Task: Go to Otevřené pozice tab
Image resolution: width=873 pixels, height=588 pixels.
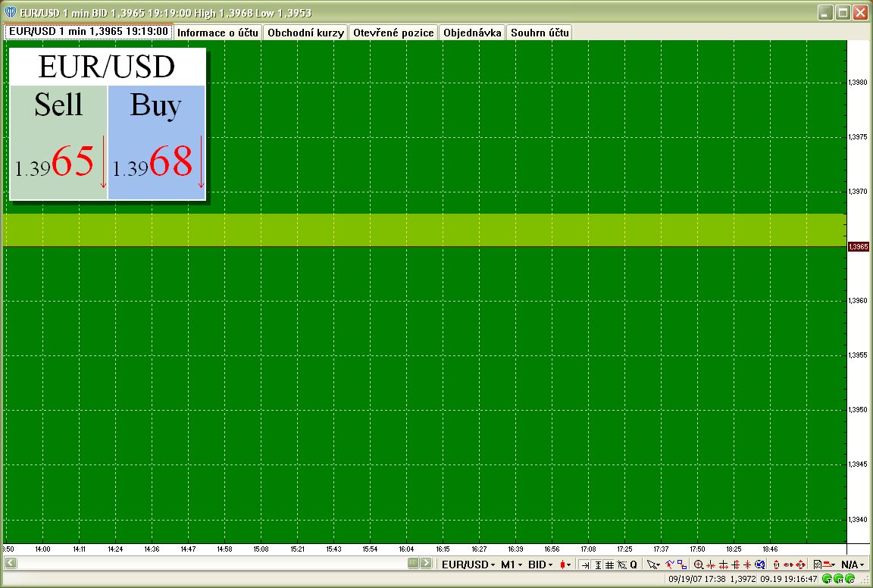Action: (393, 33)
